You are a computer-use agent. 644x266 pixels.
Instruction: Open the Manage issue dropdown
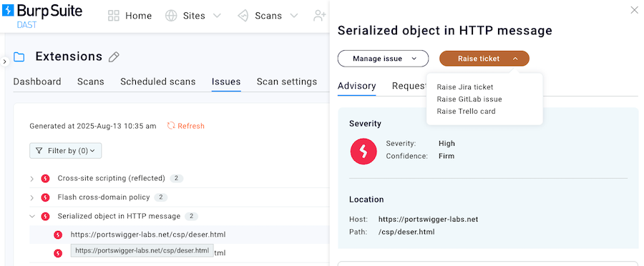pyautogui.click(x=384, y=59)
